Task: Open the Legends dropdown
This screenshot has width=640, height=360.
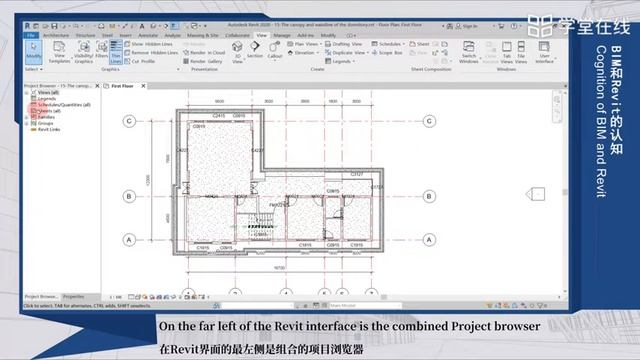Action: (x=340, y=61)
